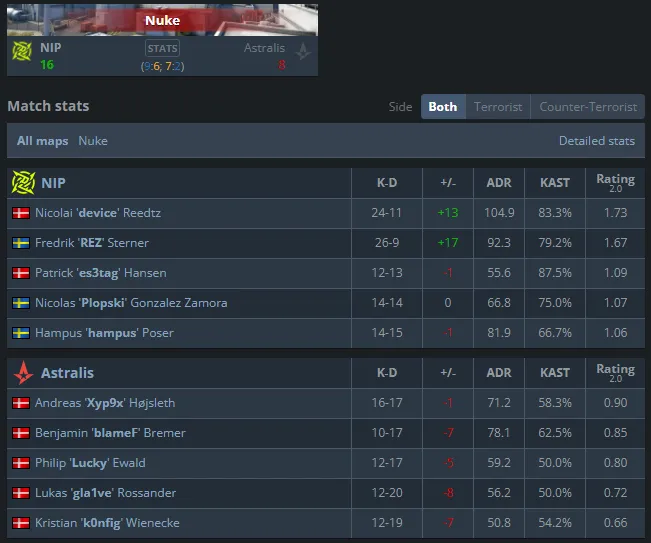Screen dimensions: 651x543
Task: Switch side filter to Terrorist
Action: pos(498,107)
